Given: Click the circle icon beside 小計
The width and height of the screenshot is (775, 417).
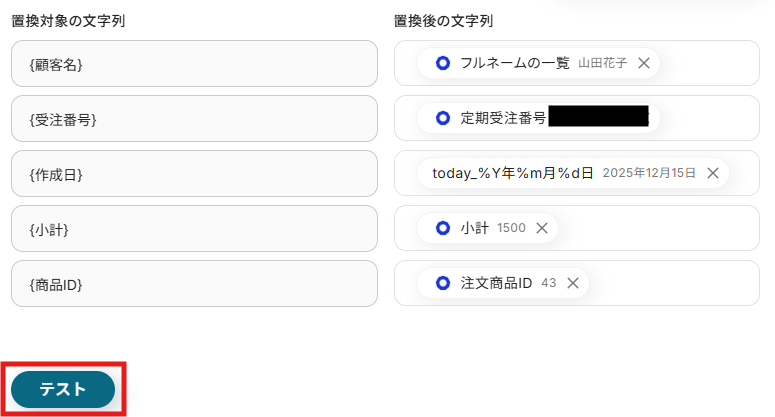Looking at the screenshot, I should [443, 228].
